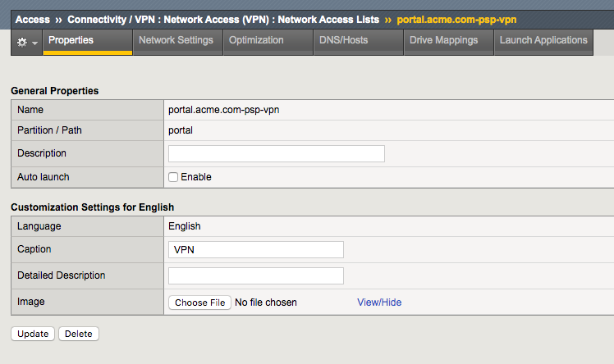Click the Detailed Description text field

tap(256, 275)
